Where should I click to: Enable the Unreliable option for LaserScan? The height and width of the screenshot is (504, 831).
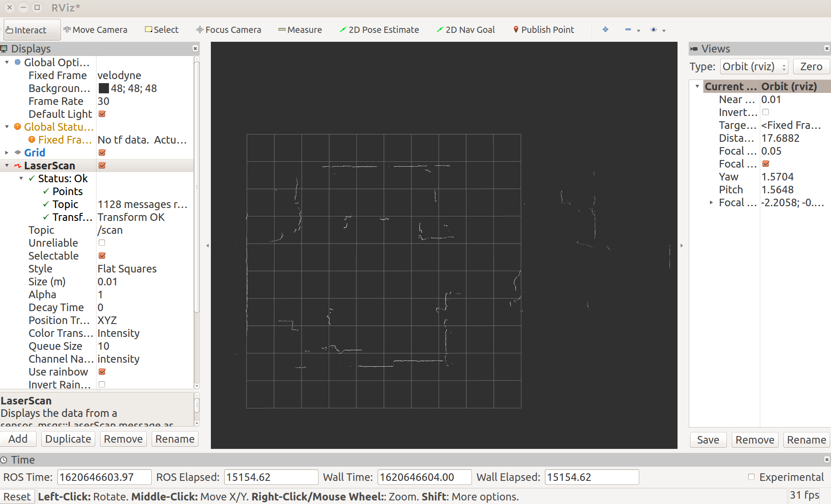click(101, 243)
